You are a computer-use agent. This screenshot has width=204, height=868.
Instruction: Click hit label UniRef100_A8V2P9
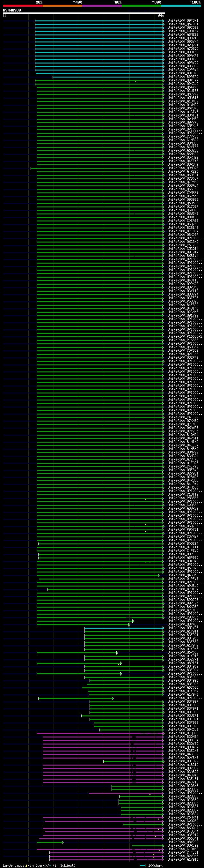[x=183, y=842]
